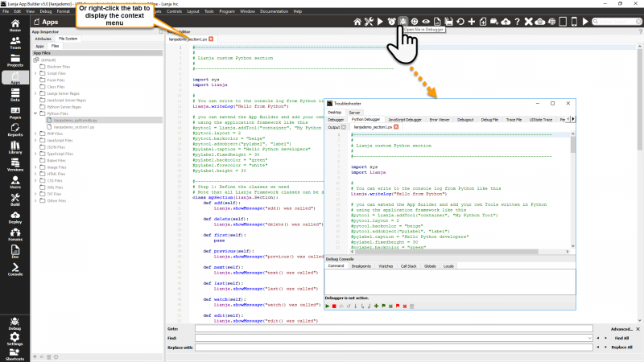
Task: Open Settings gear in sidebar
Action: [x=14, y=339]
